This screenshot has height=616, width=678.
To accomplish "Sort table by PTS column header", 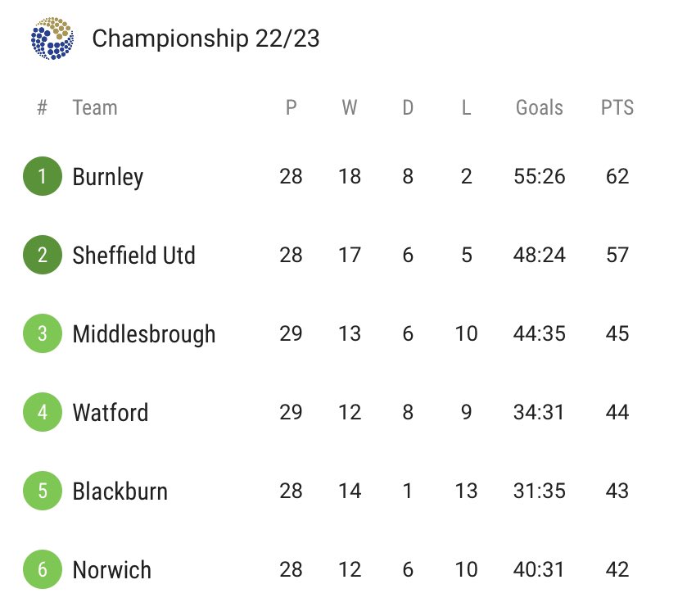I will click(x=617, y=107).
